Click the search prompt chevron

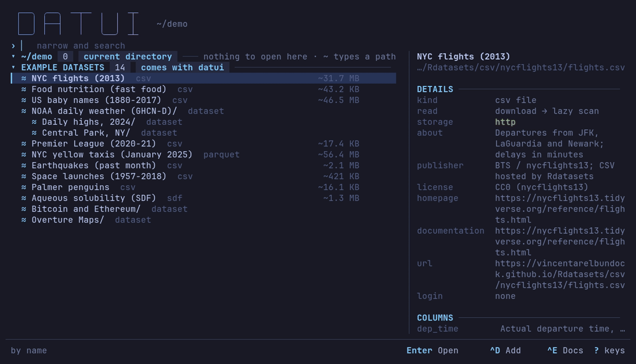point(13,46)
